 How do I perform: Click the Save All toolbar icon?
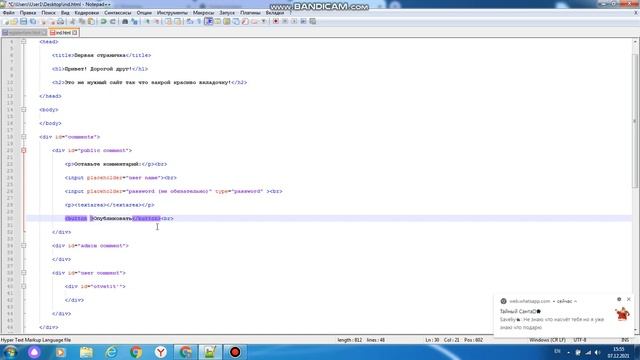point(33,21)
